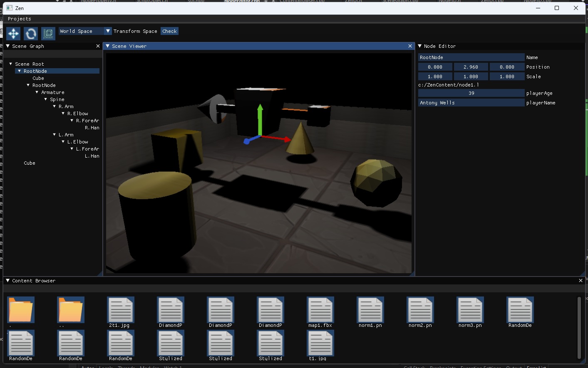Select the Rotate gizmo tool
The height and width of the screenshot is (368, 588).
click(x=31, y=33)
